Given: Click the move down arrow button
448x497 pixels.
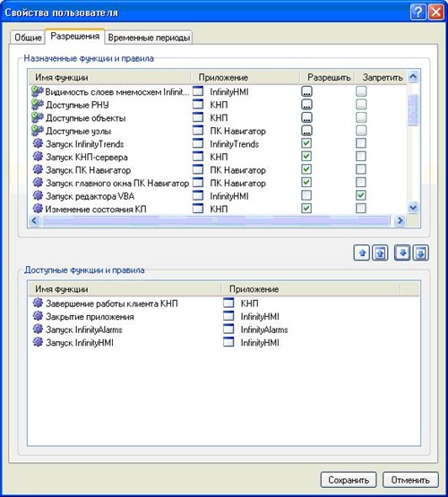Looking at the screenshot, I should [x=402, y=253].
